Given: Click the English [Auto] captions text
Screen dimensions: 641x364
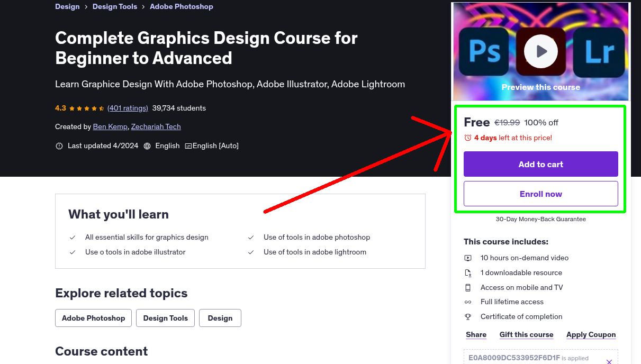Looking at the screenshot, I should coord(215,146).
